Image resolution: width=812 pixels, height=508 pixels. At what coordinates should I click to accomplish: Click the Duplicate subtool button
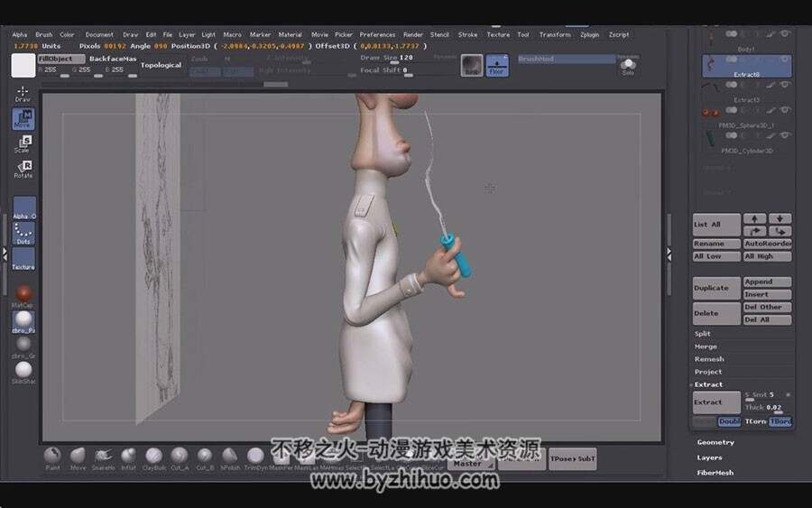coord(716,288)
